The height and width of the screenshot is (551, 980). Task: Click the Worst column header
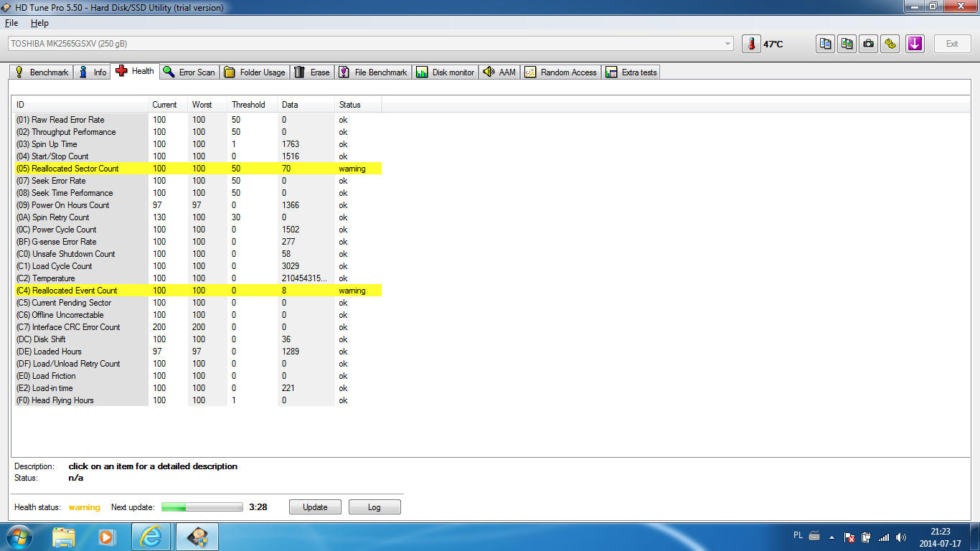tap(207, 105)
